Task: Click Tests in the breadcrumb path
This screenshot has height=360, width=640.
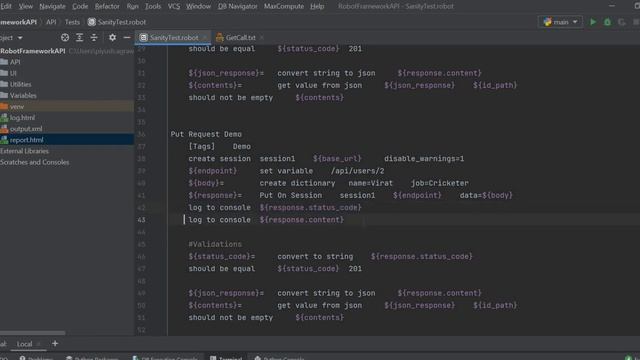Action: pyautogui.click(x=72, y=22)
